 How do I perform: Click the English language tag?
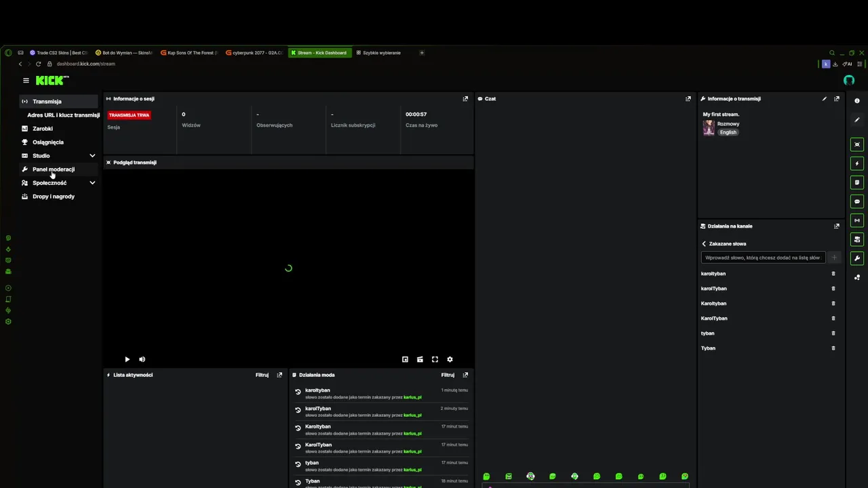point(728,133)
